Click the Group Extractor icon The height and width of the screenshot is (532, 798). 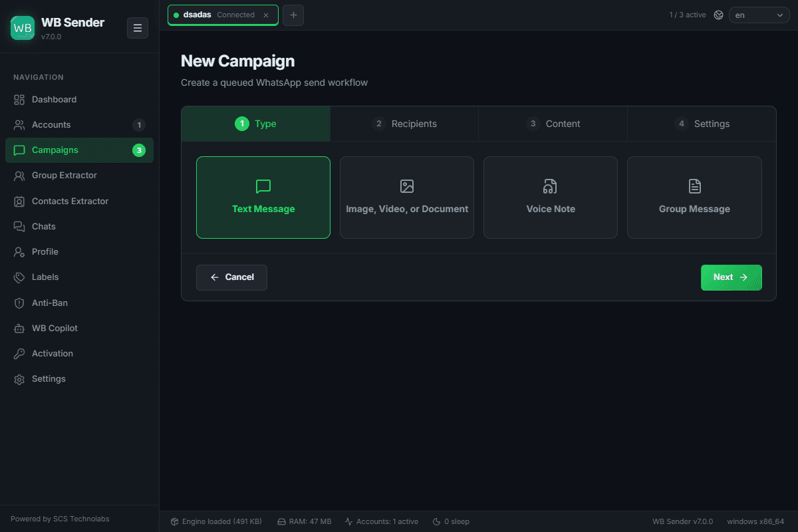(19, 176)
